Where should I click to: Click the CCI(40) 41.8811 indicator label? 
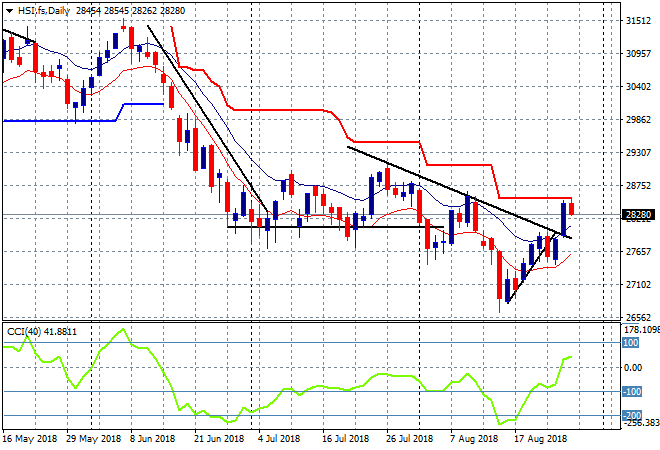point(42,332)
